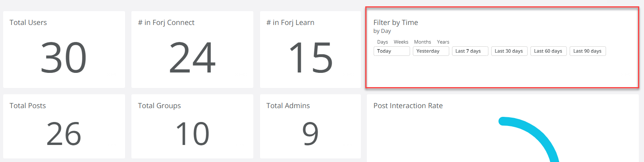The height and width of the screenshot is (162, 644).
Task: Open the # in Forj Connect tile
Action: coord(192,50)
